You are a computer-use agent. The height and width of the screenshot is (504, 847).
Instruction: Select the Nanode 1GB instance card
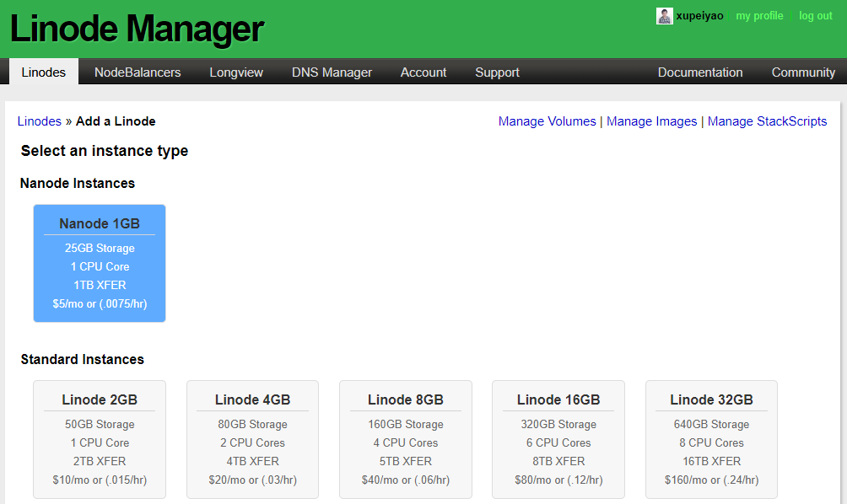100,263
